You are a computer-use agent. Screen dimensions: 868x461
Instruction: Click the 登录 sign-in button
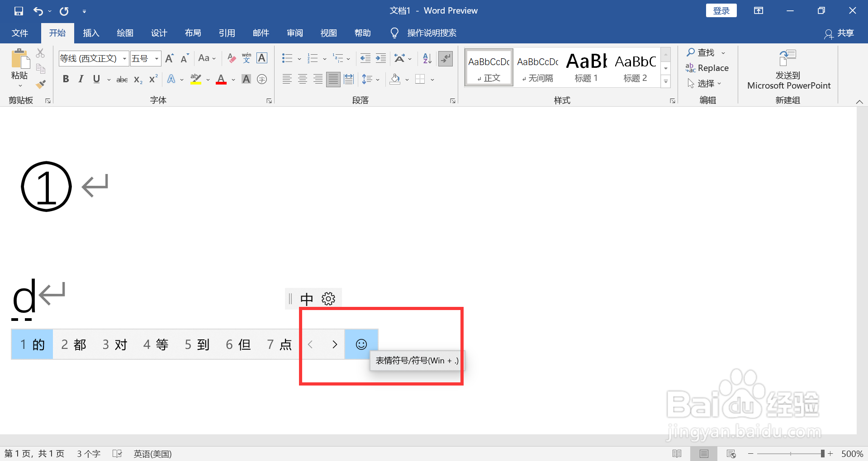coord(721,10)
